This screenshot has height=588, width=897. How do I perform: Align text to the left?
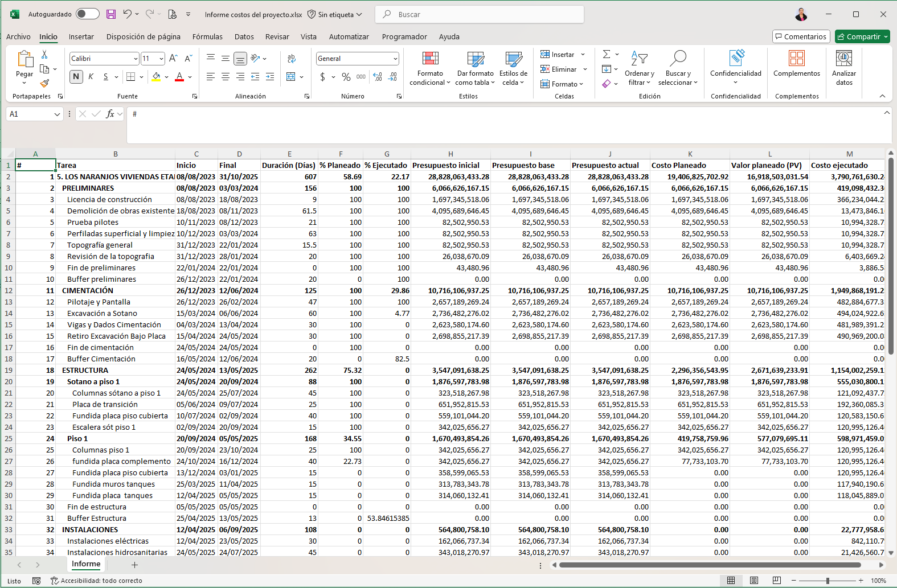click(211, 76)
